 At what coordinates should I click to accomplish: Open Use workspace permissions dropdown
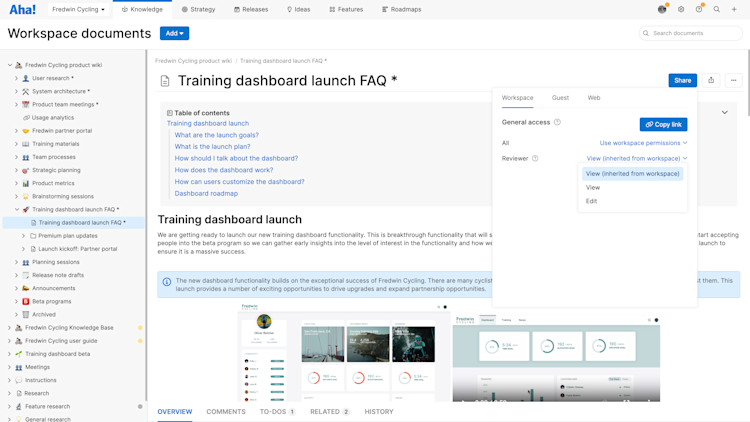pos(643,143)
